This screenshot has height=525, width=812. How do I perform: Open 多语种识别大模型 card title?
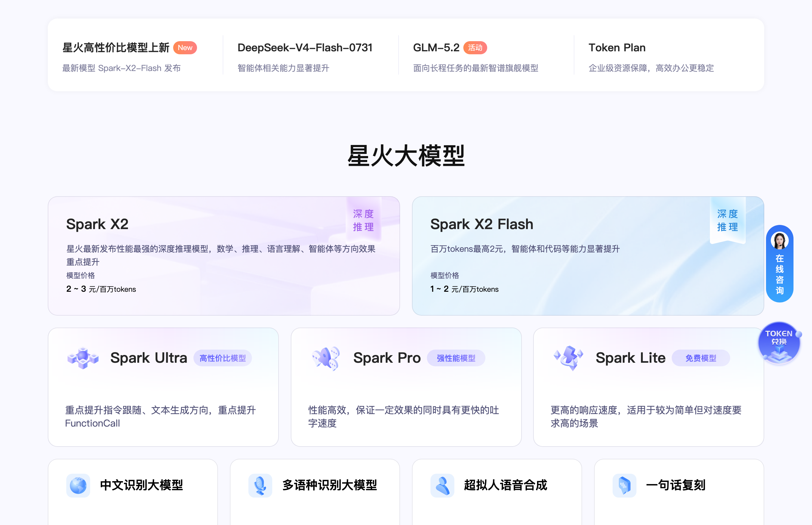pyautogui.click(x=330, y=485)
